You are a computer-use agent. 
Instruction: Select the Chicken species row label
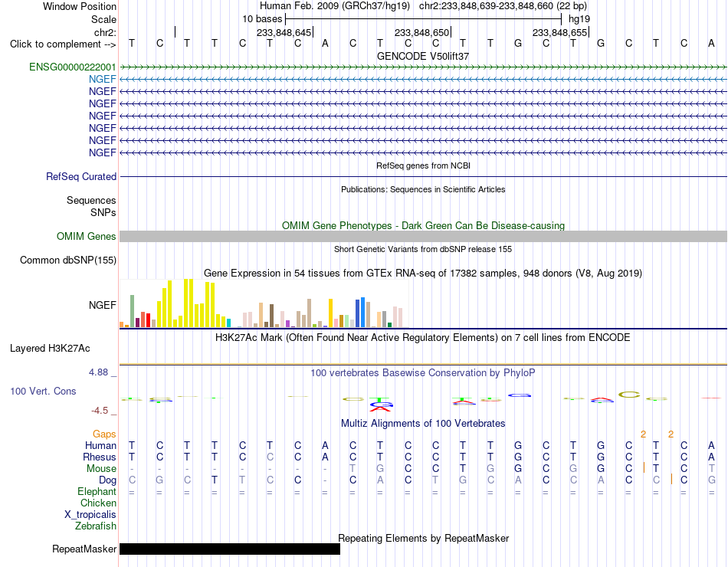(x=98, y=503)
